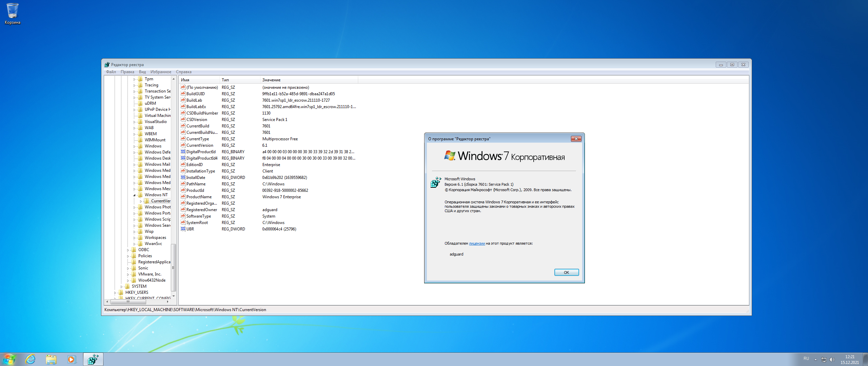The image size is (868, 366).
Task: Click tree scrollbar up arrow
Action: (173, 79)
